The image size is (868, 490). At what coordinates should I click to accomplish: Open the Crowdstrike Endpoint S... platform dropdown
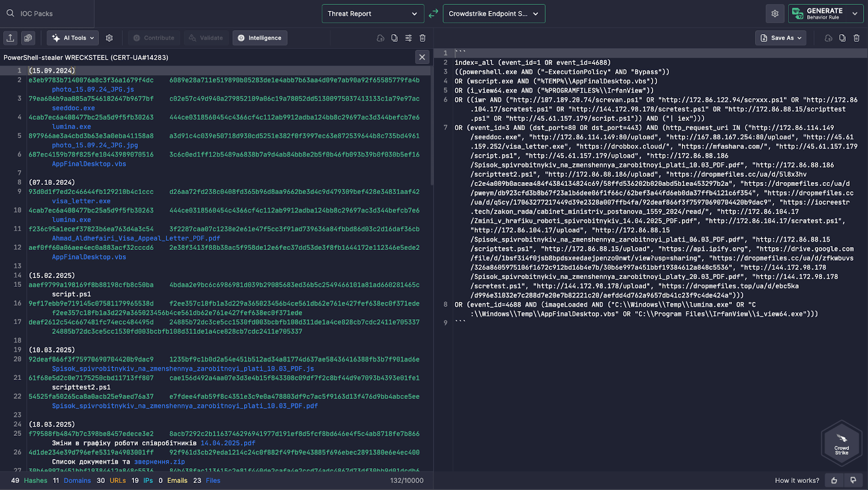pos(494,14)
